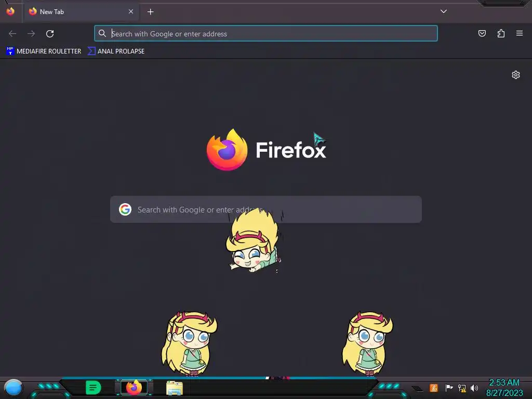Close the New Tab tab
532x399 pixels.
pyautogui.click(x=130, y=11)
